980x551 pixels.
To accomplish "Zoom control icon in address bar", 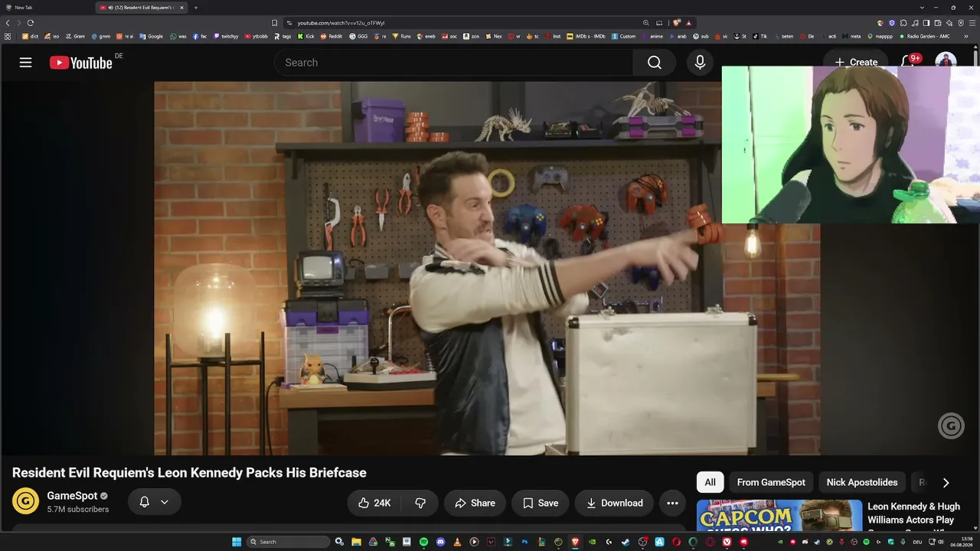I will coord(646,23).
